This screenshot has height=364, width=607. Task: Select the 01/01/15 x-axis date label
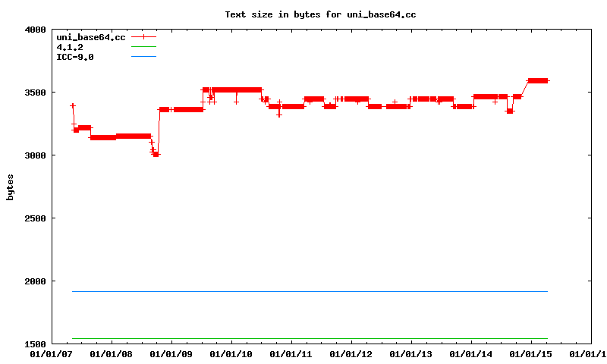point(531,354)
